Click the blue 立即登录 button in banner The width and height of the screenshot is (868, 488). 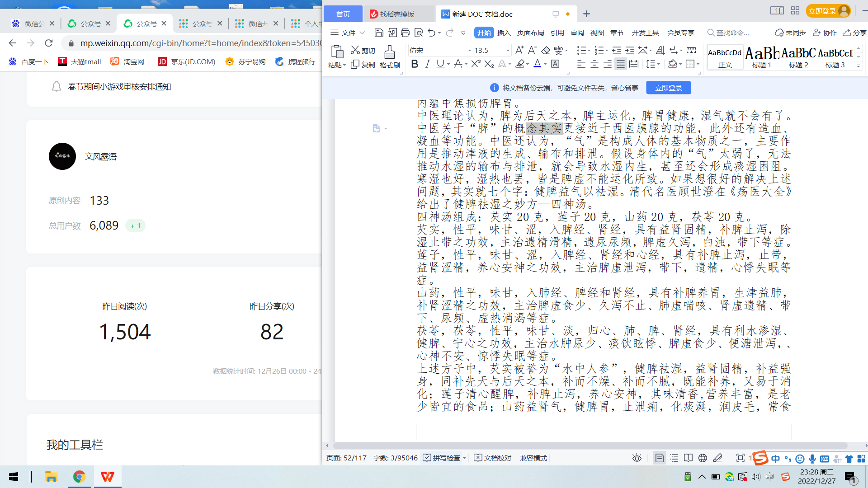(668, 88)
